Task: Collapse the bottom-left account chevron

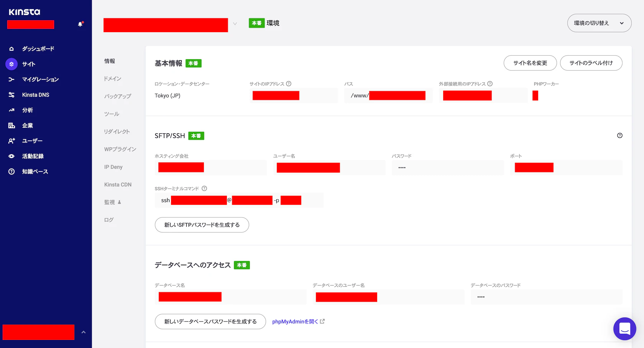Action: click(84, 332)
